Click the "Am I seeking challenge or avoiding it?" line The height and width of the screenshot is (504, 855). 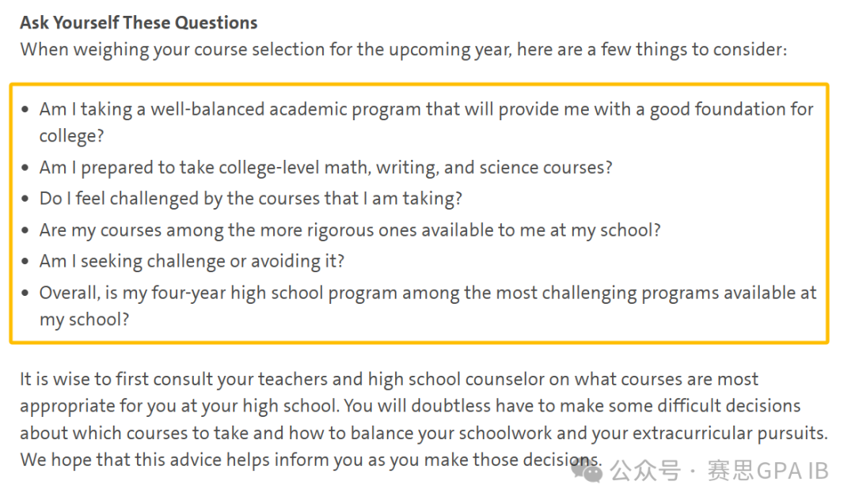tap(192, 261)
